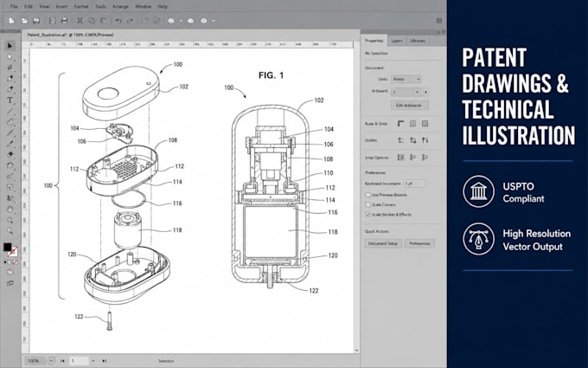Go to last artboard in status bar

pyautogui.click(x=105, y=361)
